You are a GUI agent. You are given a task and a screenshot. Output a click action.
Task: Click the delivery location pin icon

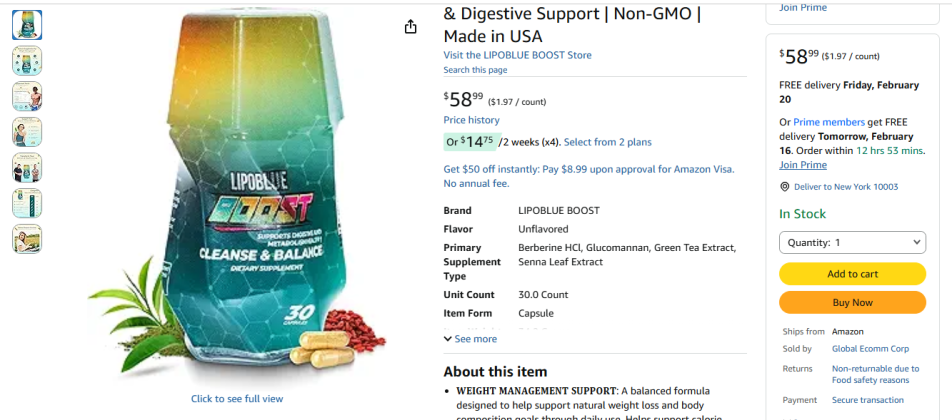click(785, 187)
